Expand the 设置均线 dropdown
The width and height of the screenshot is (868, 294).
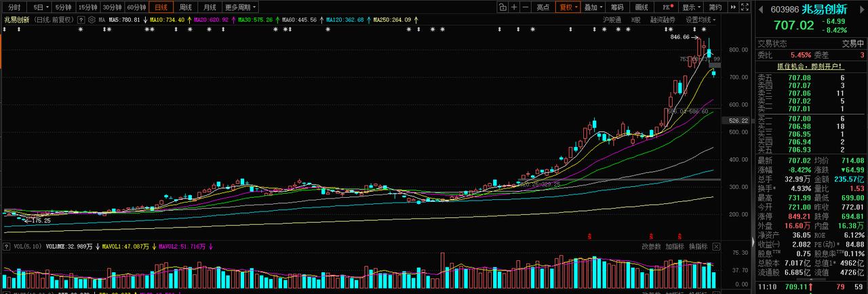(701, 20)
